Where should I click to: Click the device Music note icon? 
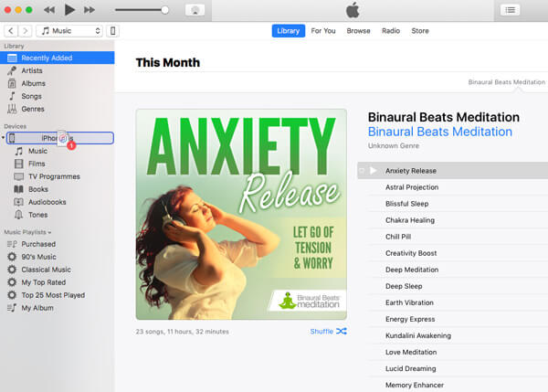click(x=19, y=151)
